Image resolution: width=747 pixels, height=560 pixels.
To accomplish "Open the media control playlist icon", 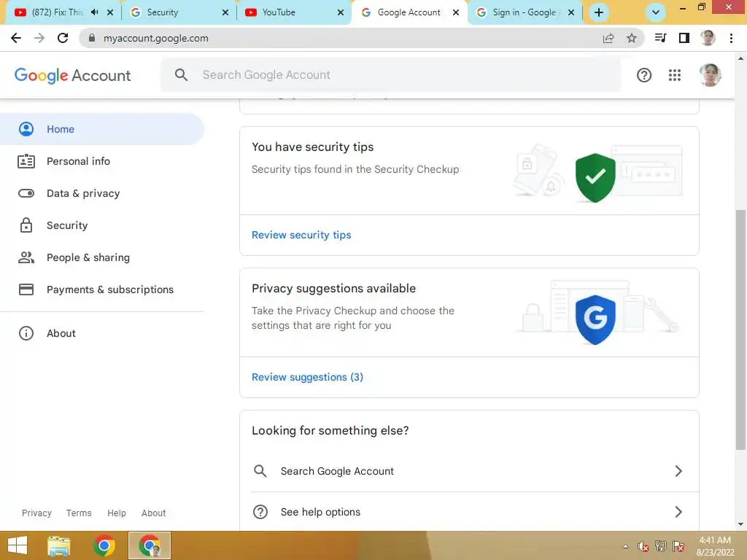I will pyautogui.click(x=660, y=38).
